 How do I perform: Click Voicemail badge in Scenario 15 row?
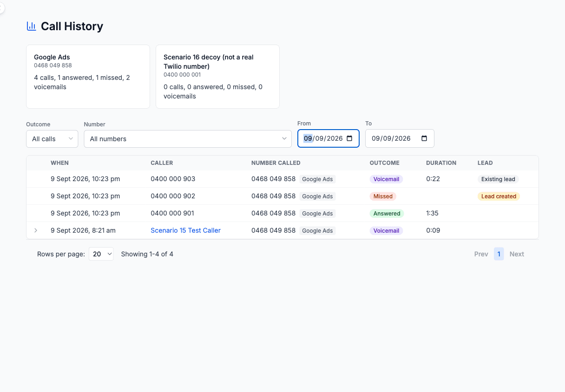[386, 230]
